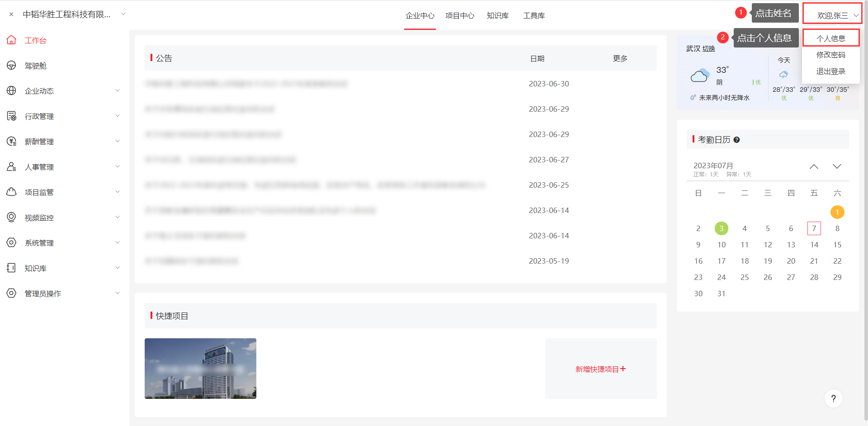Click 切换 to change weather city
The width and height of the screenshot is (868, 426).
(708, 49)
